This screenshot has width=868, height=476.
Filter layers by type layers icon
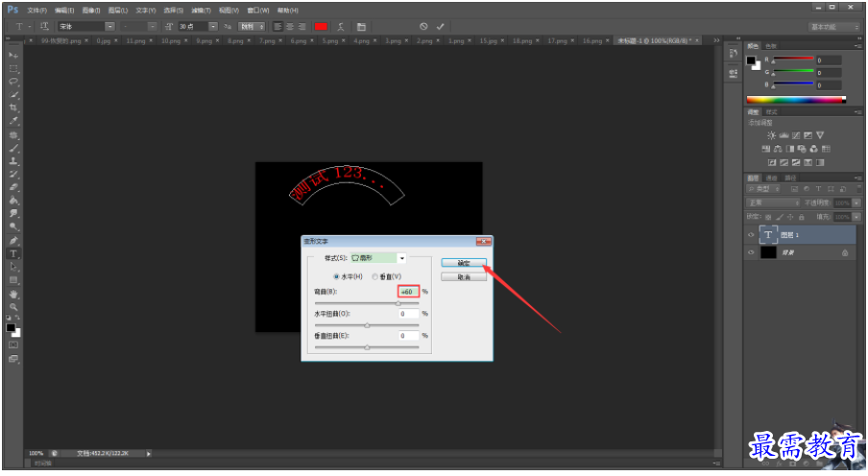pos(818,189)
